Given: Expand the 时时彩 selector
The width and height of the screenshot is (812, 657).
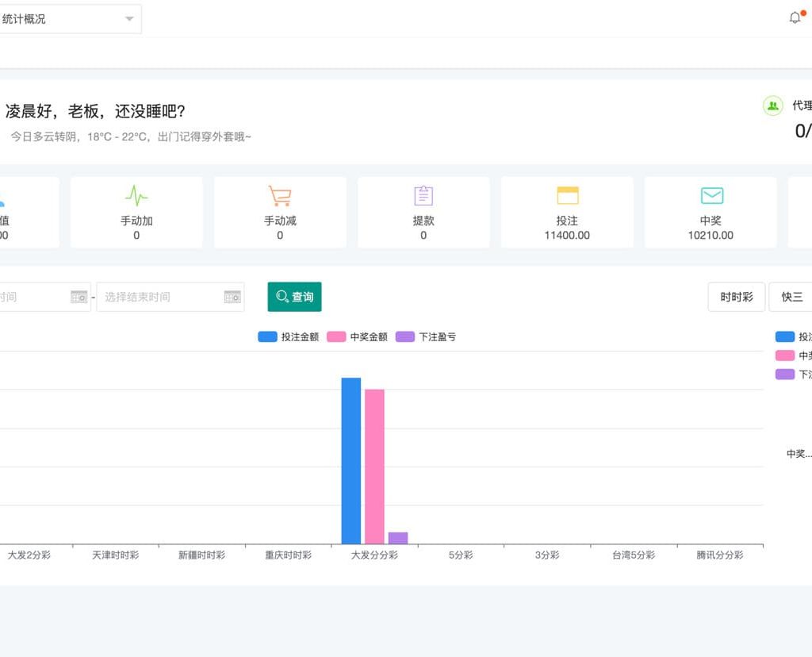Looking at the screenshot, I should (736, 296).
